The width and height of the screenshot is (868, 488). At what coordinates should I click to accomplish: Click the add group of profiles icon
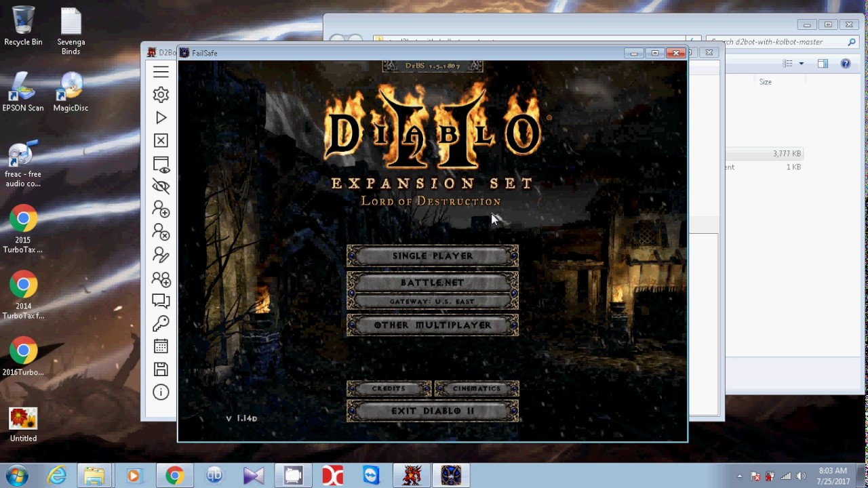[x=161, y=278]
